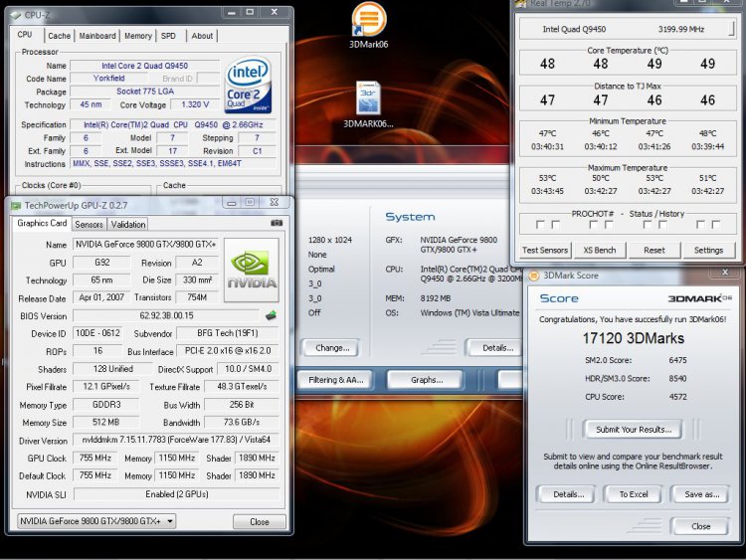Click the Intel Core 2 Quad logo in CPU-Z
Screen dimensions: 746x560
point(248,85)
